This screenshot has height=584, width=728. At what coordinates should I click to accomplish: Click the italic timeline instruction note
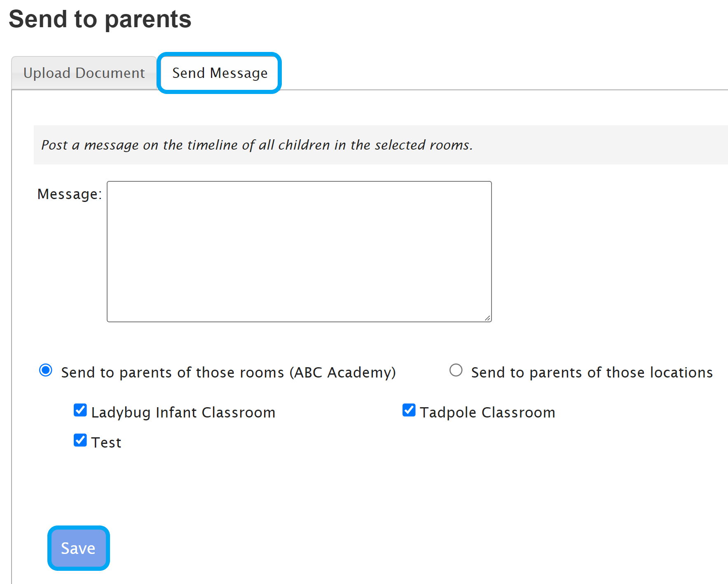(257, 145)
